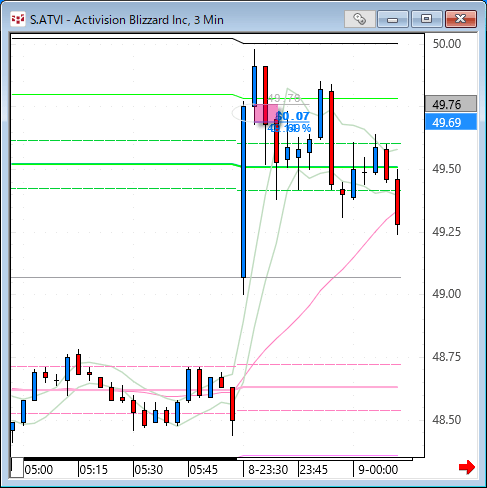Click the 05:15 time axis label
Viewport: 487px width, 488px height.
[x=94, y=470]
